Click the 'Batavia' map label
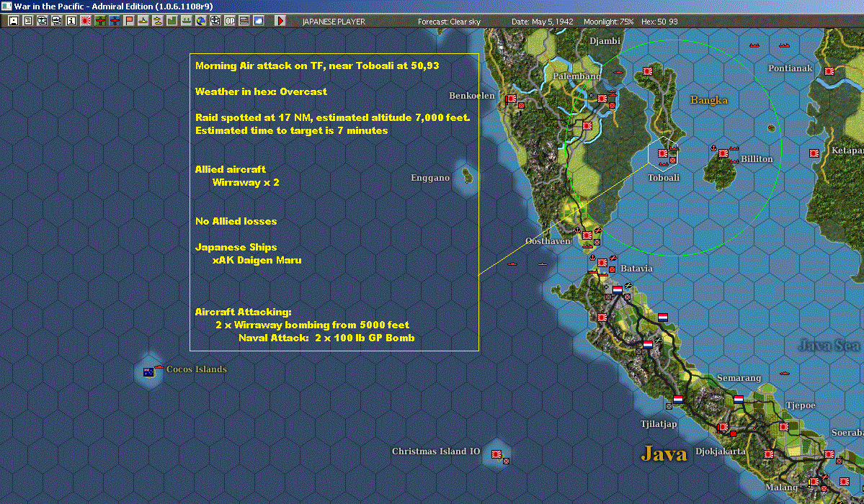Image resolution: width=864 pixels, height=504 pixels. [x=636, y=269]
